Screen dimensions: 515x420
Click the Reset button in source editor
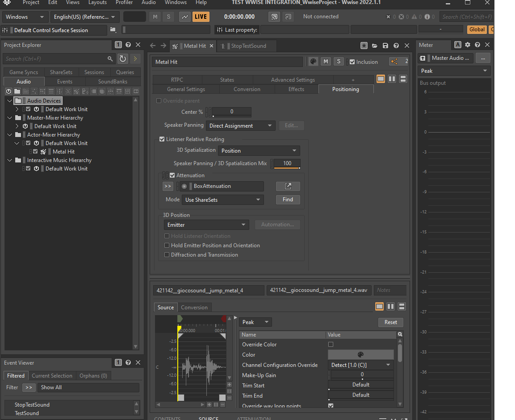point(390,322)
